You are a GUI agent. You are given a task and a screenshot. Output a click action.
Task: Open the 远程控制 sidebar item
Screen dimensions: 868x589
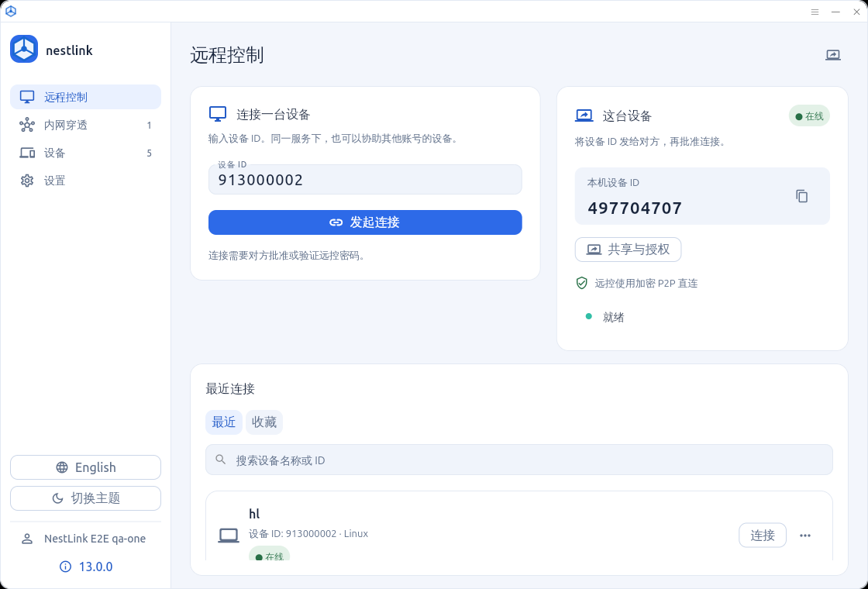(x=86, y=97)
